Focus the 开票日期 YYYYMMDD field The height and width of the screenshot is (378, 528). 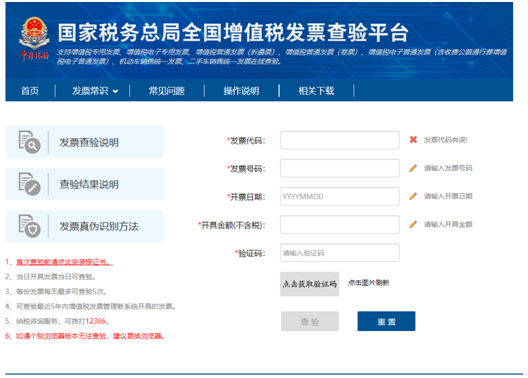tap(340, 196)
